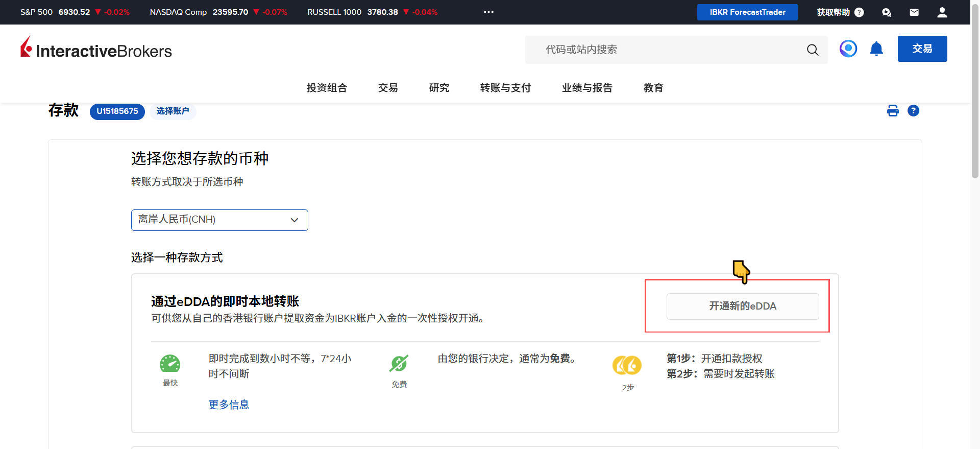Click the blue page help question icon
The width and height of the screenshot is (980, 449).
coord(913,111)
